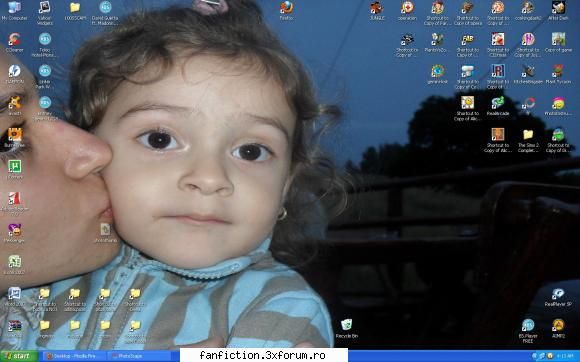Open the My Computer desktop icon

click(14, 11)
